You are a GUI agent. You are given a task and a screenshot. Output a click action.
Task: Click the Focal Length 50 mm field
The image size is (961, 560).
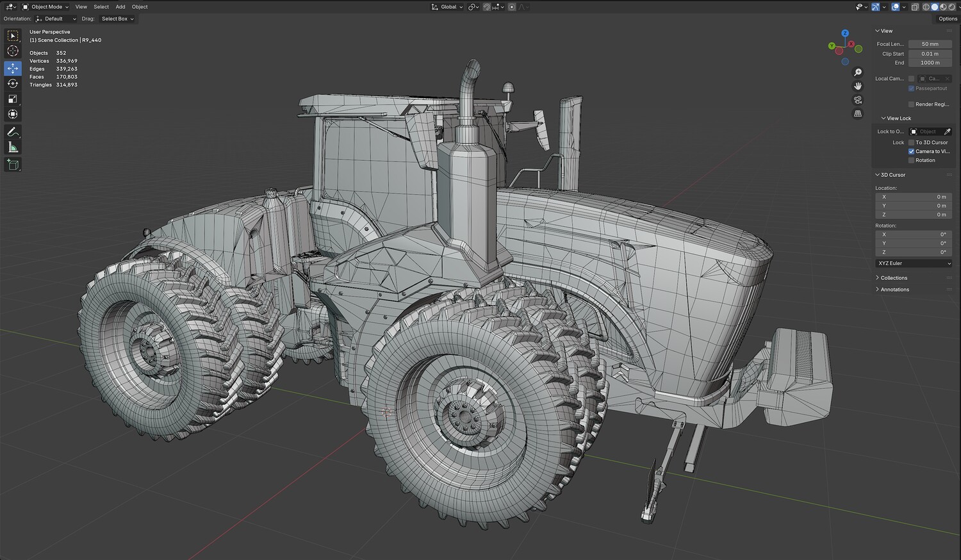(x=930, y=44)
